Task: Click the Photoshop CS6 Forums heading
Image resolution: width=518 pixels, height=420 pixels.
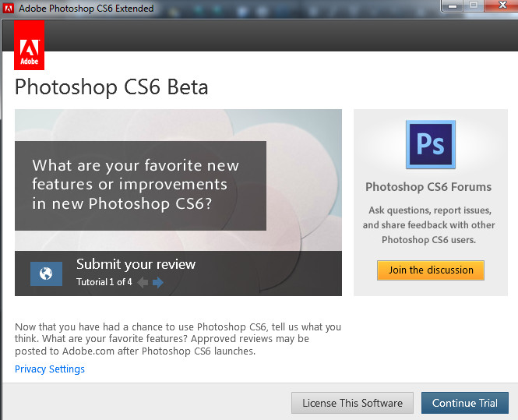Action: click(428, 187)
